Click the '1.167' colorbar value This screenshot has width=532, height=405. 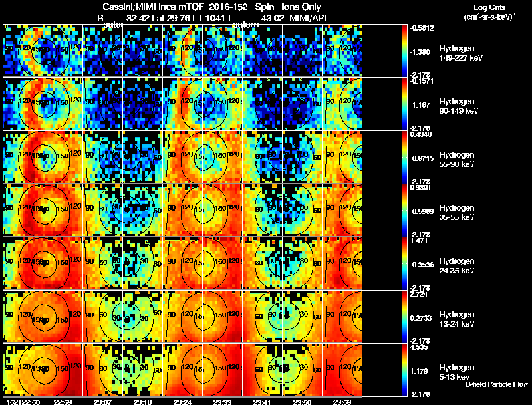[421, 105]
